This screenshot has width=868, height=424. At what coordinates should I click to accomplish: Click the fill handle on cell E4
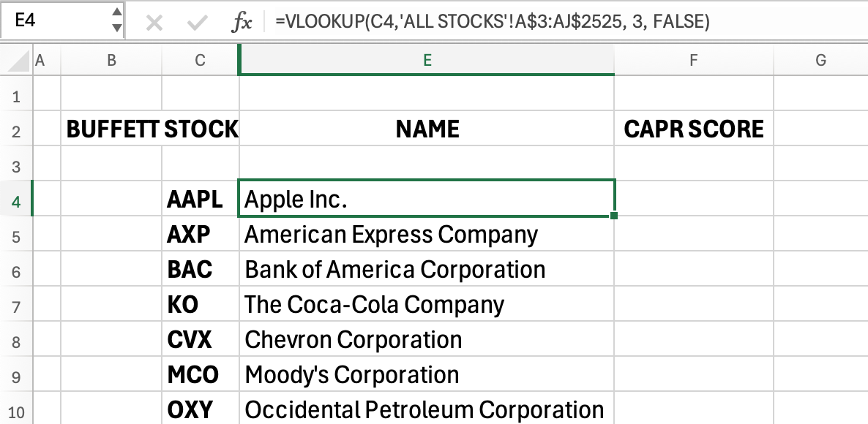(x=613, y=215)
